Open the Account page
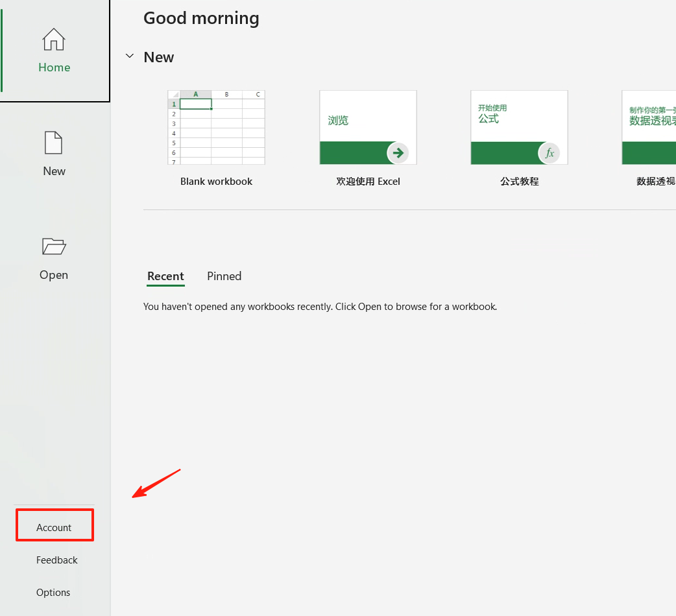The width and height of the screenshot is (676, 616). point(54,528)
